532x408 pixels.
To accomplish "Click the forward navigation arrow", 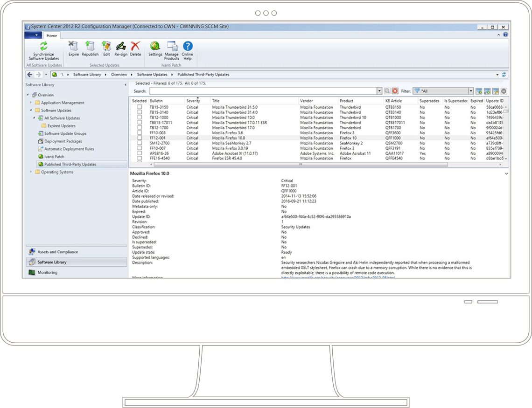I will tap(38, 75).
